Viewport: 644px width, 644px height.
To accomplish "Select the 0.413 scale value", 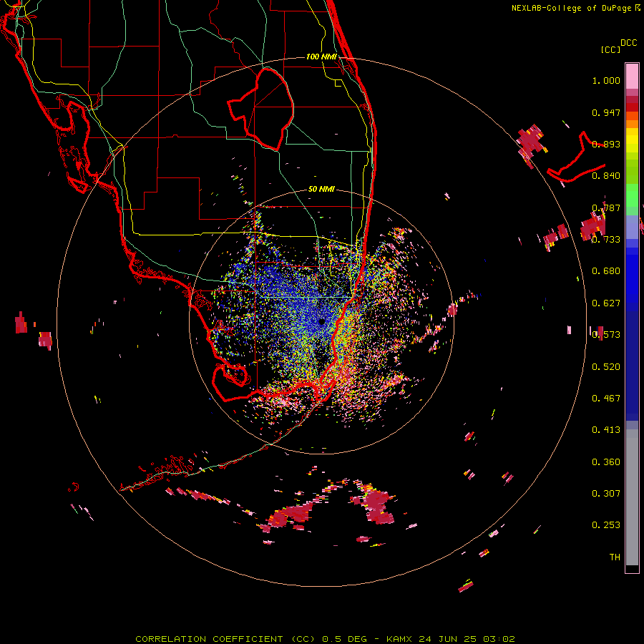I will coord(606,430).
